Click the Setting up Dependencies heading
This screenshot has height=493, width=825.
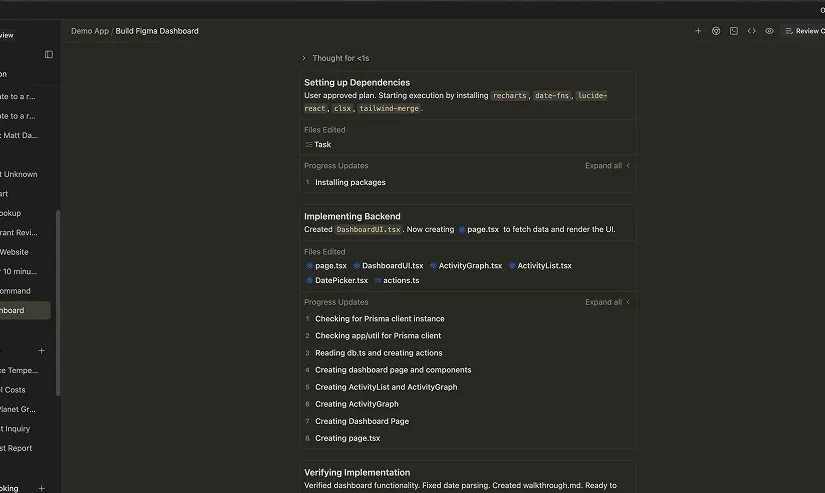click(357, 83)
